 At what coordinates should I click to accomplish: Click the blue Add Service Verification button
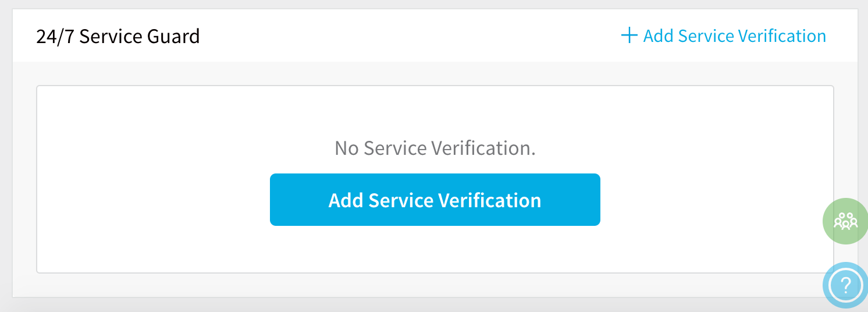[435, 200]
